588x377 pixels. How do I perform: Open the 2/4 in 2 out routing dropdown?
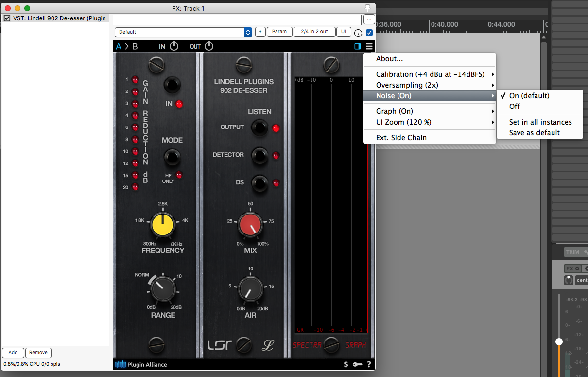(314, 32)
